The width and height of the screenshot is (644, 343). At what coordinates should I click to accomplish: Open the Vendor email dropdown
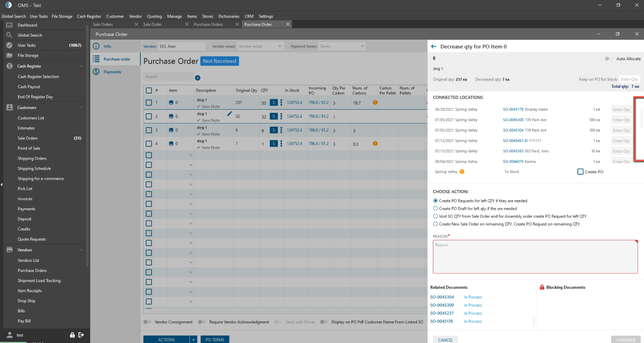pyautogui.click(x=280, y=46)
